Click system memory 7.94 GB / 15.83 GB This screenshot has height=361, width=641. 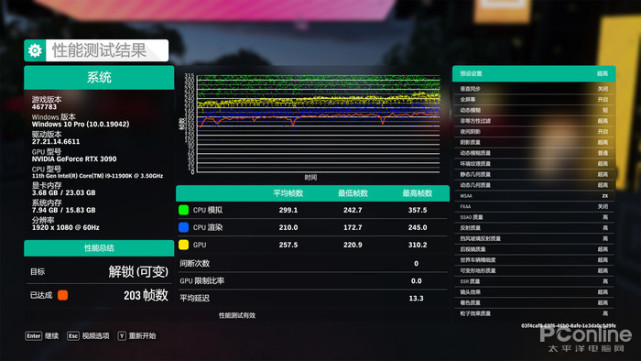click(x=63, y=210)
